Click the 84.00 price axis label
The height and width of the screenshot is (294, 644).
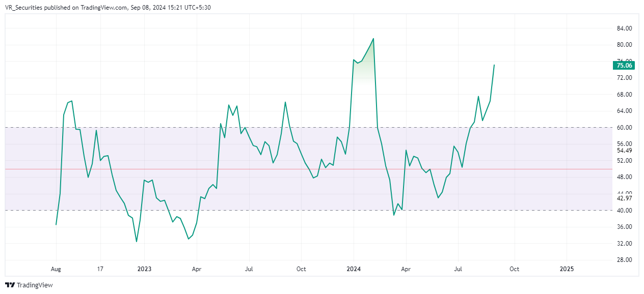point(624,28)
